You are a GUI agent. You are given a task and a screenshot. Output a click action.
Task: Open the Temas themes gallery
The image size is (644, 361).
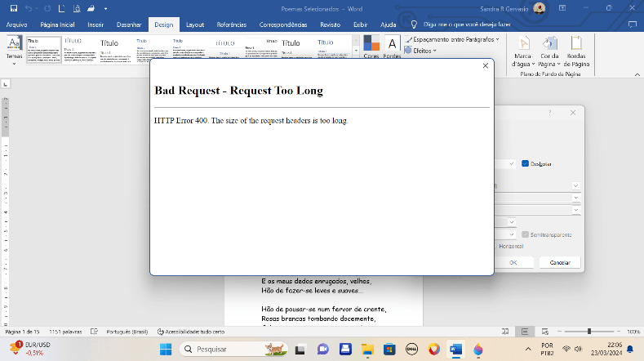click(x=14, y=50)
